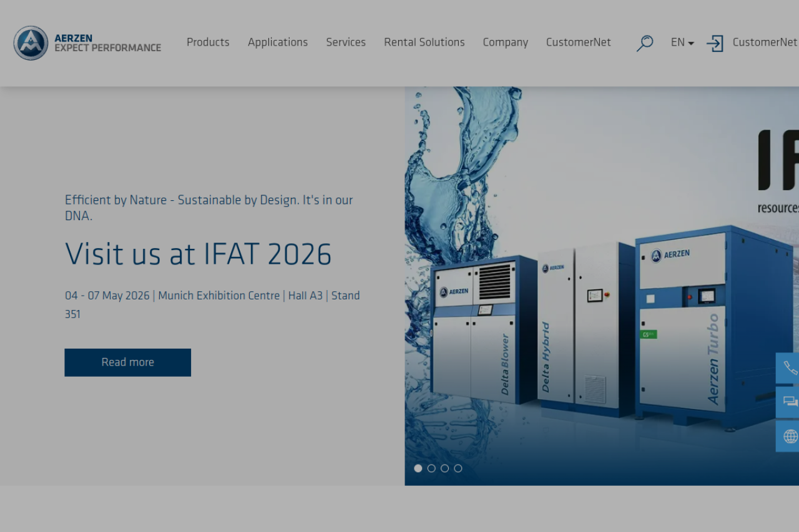799x532 pixels.
Task: Click the Aerzen logo in the header
Action: coord(87,43)
